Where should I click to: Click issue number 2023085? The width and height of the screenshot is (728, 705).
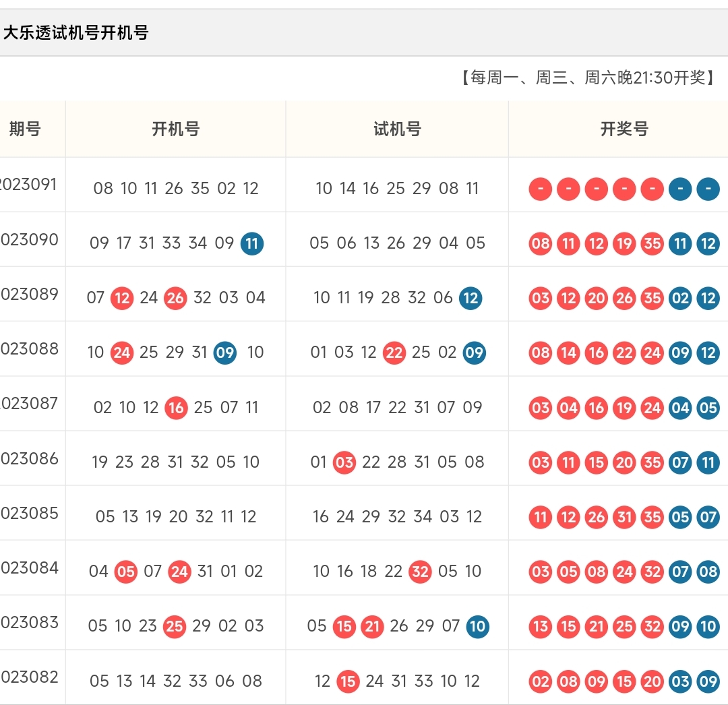[x=29, y=513]
